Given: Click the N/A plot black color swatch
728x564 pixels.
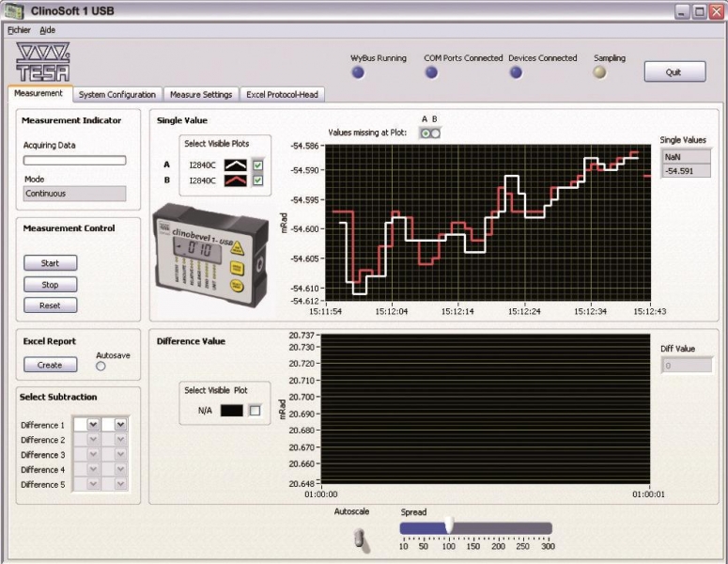Looking at the screenshot, I should (232, 410).
